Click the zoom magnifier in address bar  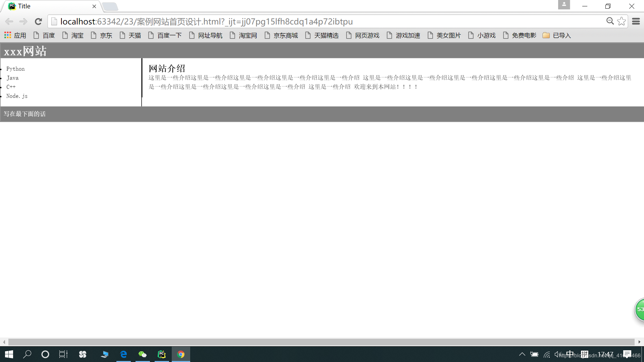click(610, 21)
